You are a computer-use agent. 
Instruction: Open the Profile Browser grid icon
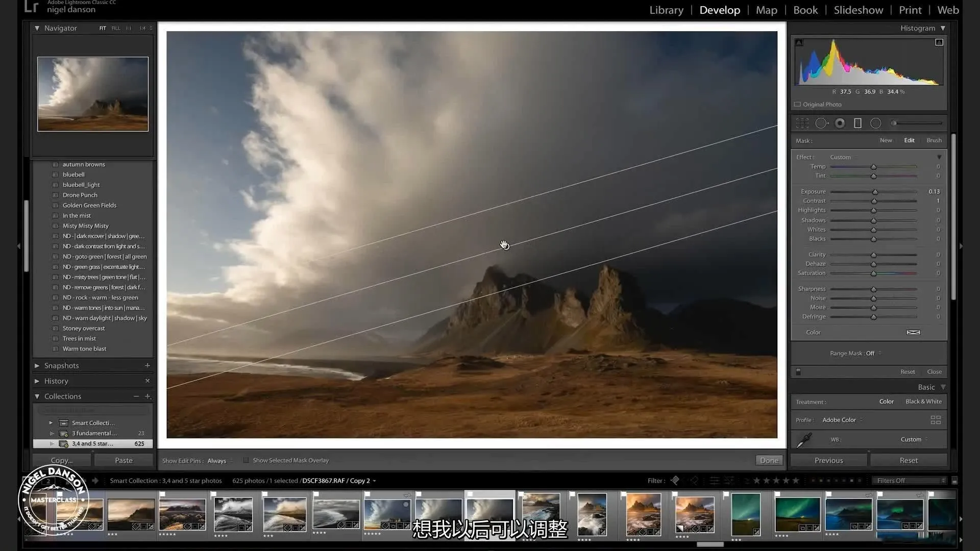pos(936,420)
